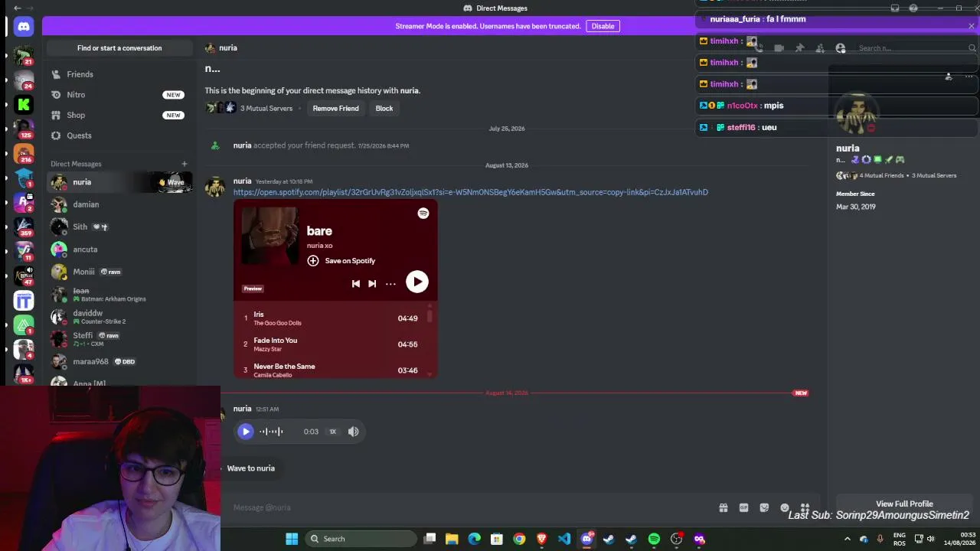Open the Friends page

(x=119, y=74)
